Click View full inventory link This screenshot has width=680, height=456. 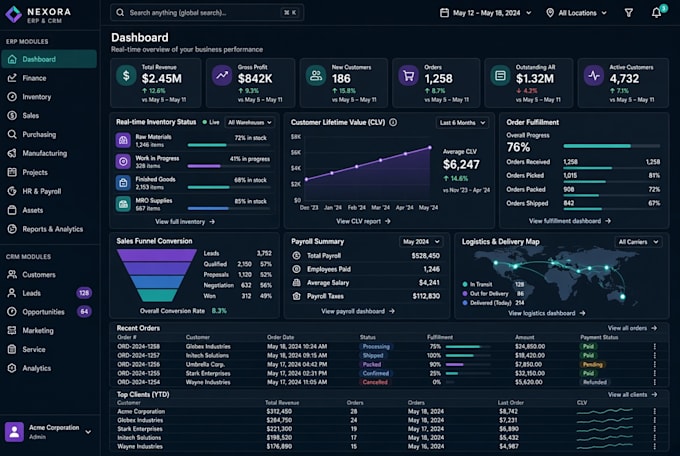point(185,222)
